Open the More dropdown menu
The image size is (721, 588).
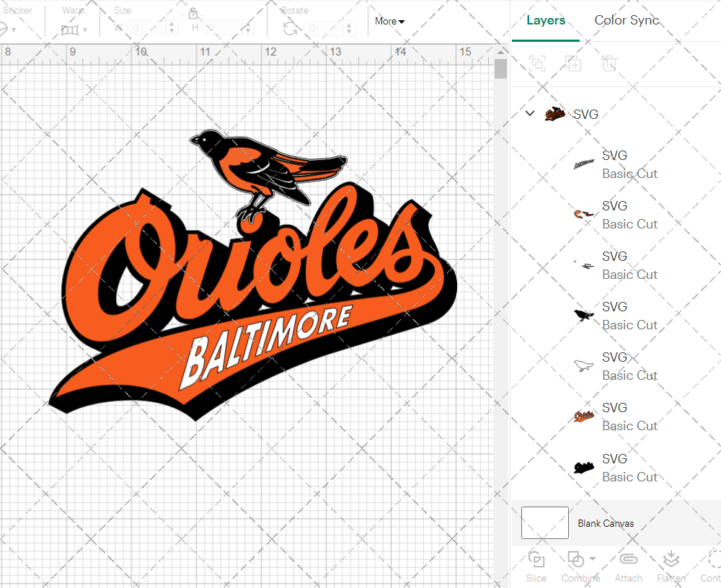(389, 22)
